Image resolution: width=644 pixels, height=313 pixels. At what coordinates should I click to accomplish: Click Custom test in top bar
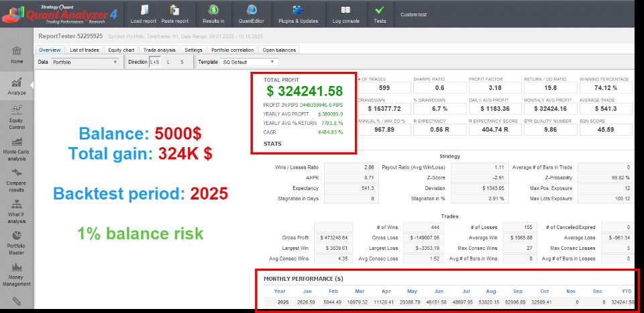(x=413, y=14)
